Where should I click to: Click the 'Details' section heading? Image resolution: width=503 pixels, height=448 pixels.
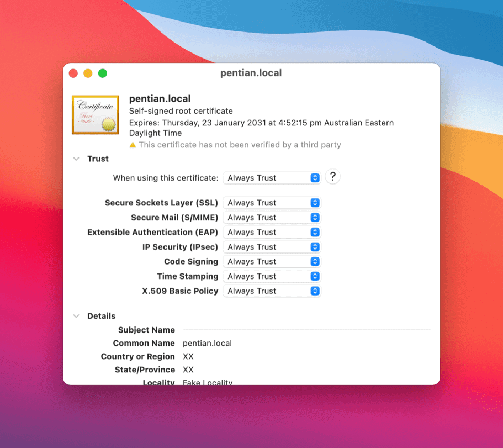coord(102,316)
